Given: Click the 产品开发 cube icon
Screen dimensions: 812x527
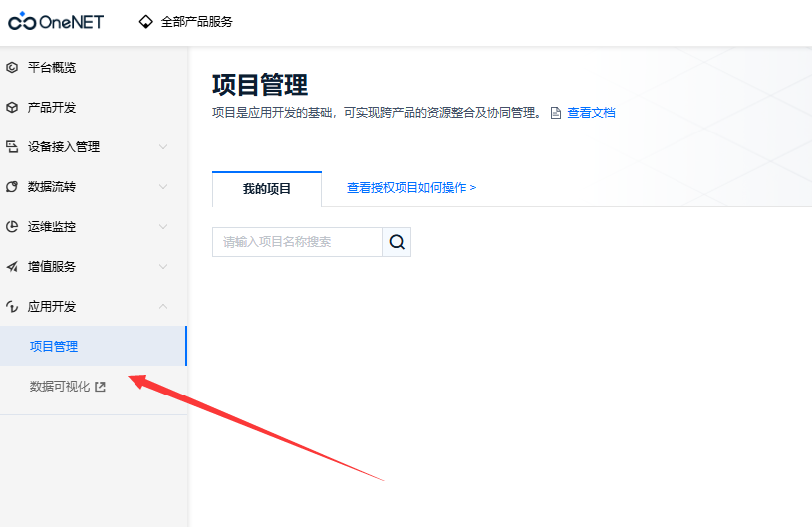Looking at the screenshot, I should point(12,108).
